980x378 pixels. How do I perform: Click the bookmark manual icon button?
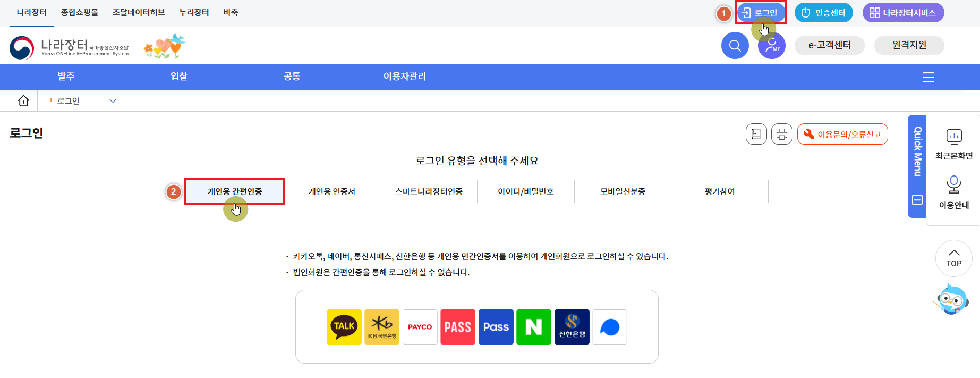[x=756, y=134]
